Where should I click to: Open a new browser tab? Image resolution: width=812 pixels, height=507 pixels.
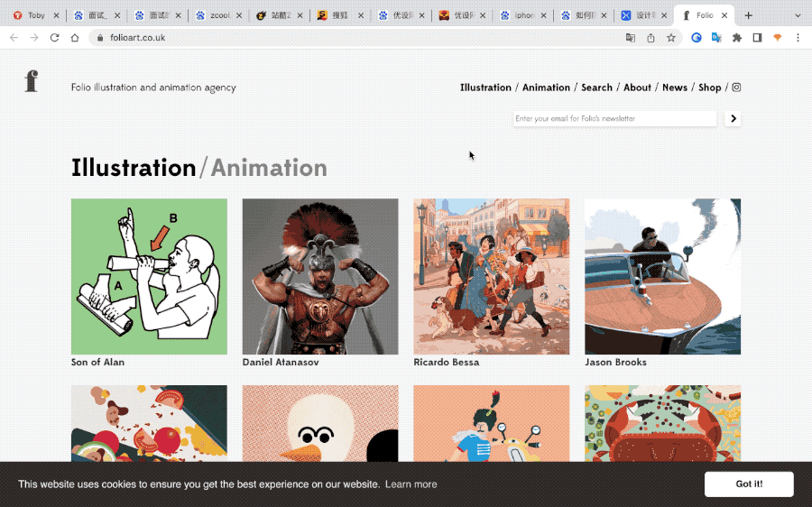coord(748,15)
